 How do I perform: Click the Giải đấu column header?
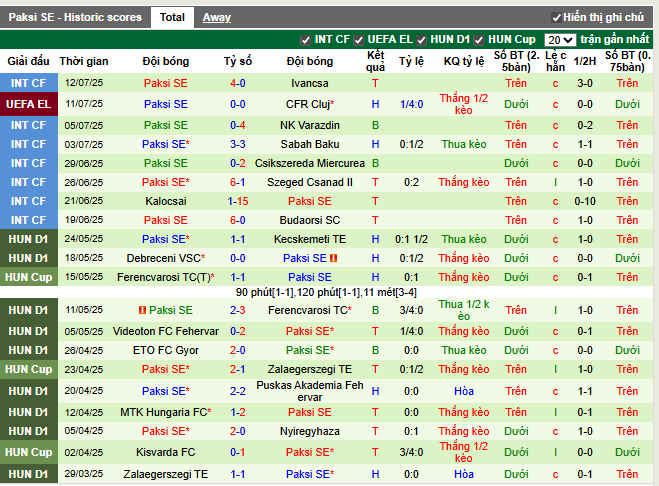click(28, 61)
